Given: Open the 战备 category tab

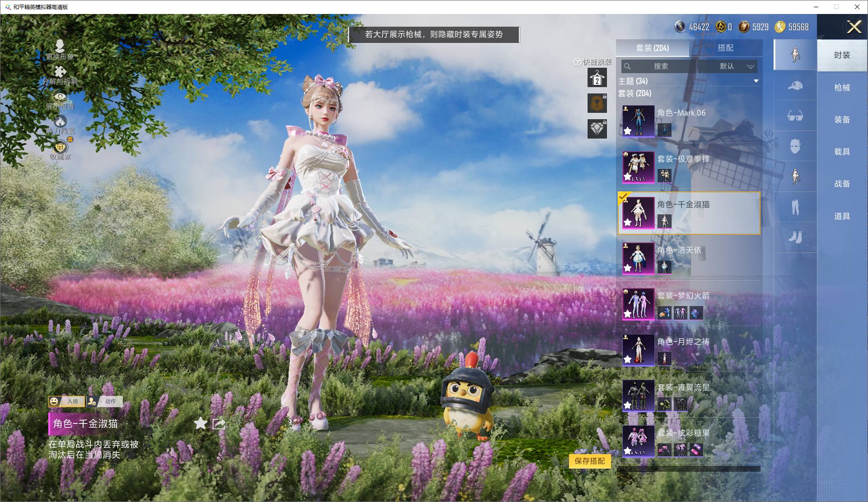Looking at the screenshot, I should 842,184.
